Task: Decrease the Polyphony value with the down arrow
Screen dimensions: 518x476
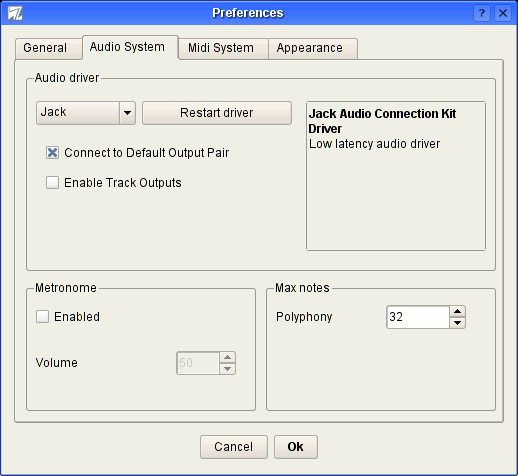Action: [457, 323]
